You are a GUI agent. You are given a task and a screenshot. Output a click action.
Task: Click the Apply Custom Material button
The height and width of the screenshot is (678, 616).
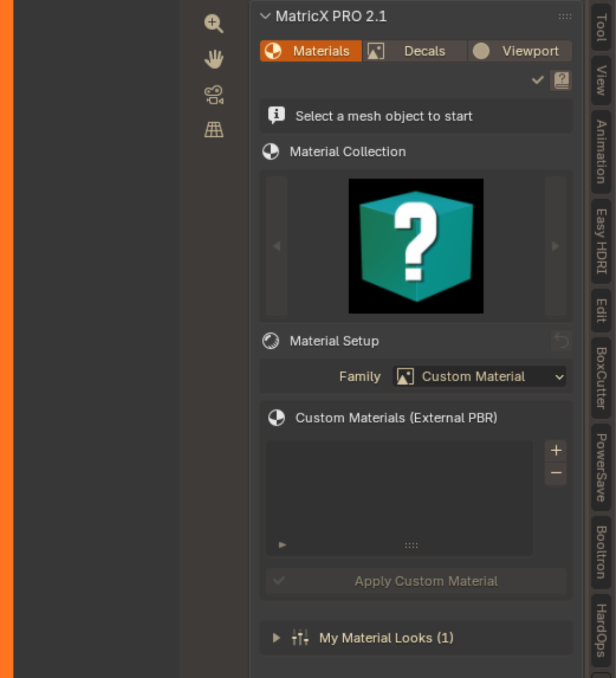point(416,581)
